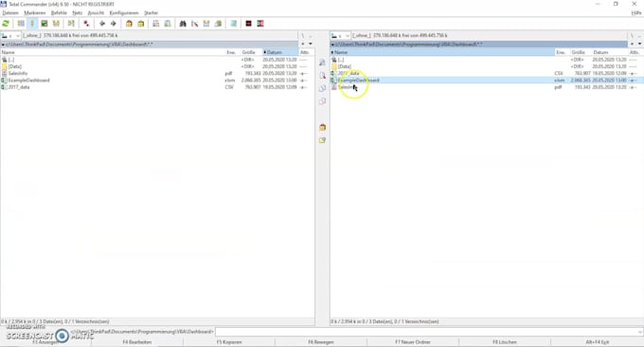Sort left pane by Datum column
The height and width of the screenshot is (347, 644).
pyautogui.click(x=280, y=52)
